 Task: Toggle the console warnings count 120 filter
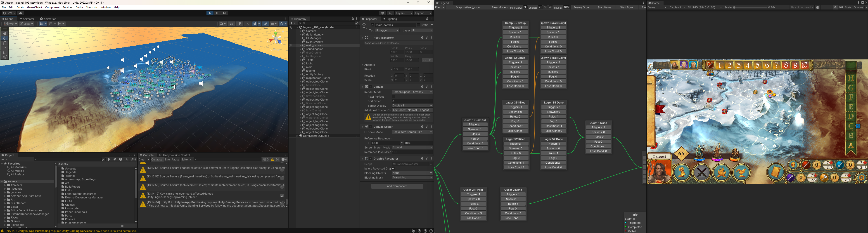275,160
